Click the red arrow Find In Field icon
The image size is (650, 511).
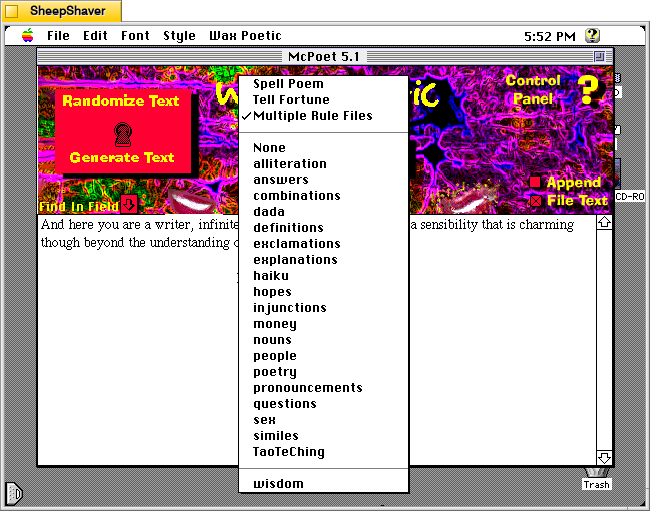[x=129, y=204]
